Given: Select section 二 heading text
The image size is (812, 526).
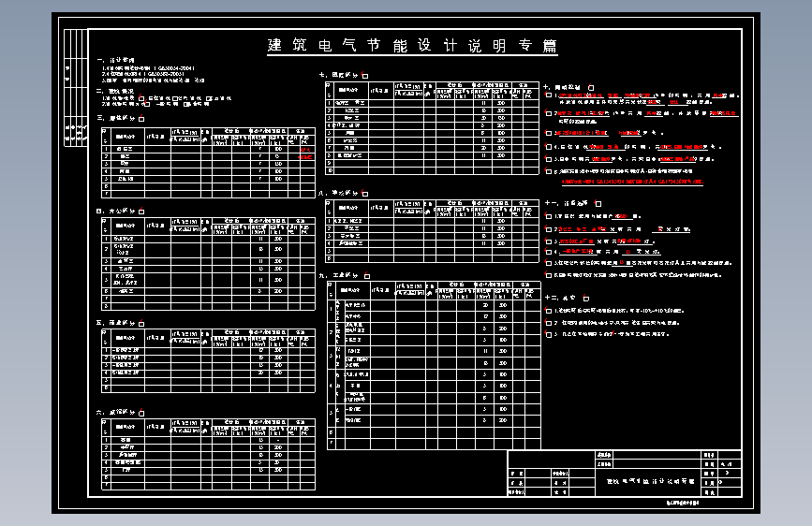Looking at the screenshot, I should pos(115,91).
